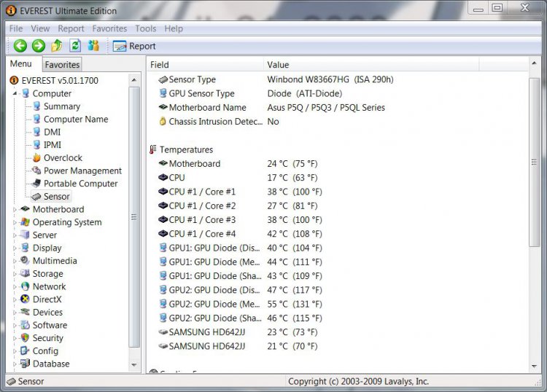Click the details pane scroll down arrow
The image size is (547, 392).
[x=534, y=366]
